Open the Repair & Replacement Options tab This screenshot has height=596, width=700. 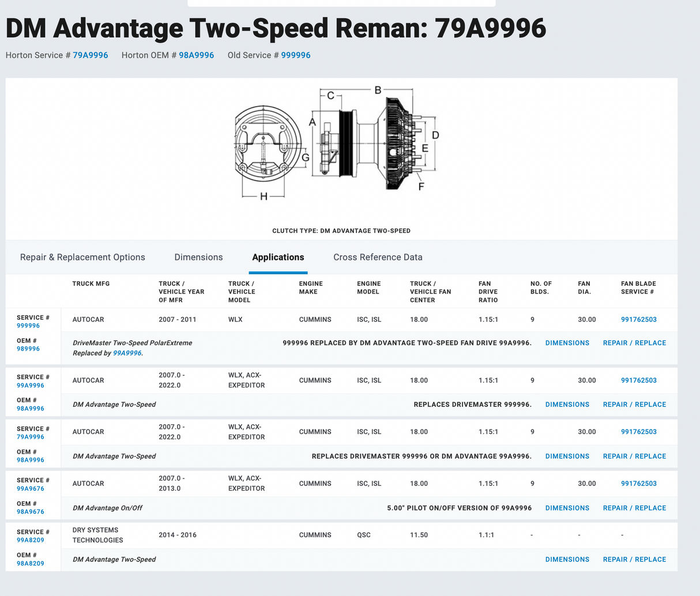[82, 257]
